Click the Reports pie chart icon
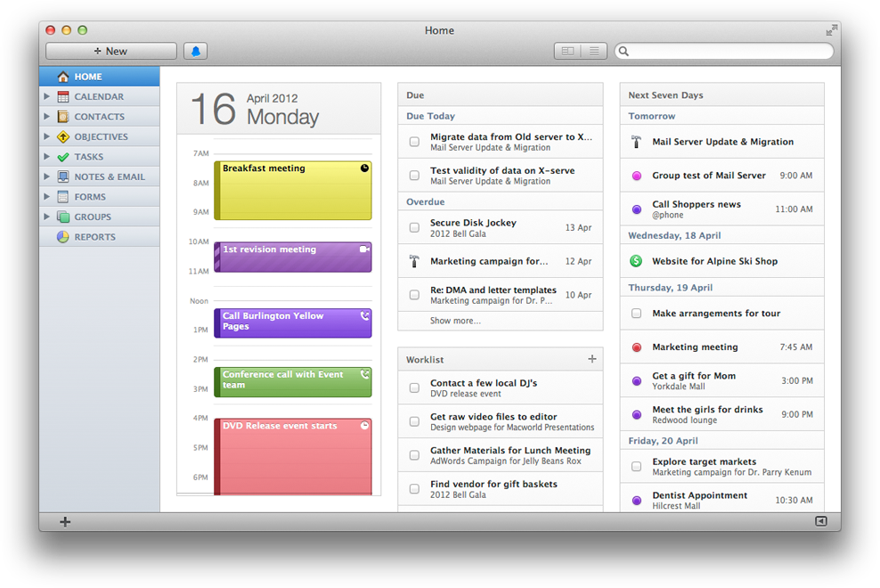Viewport: 880px width, 588px height. (x=63, y=237)
